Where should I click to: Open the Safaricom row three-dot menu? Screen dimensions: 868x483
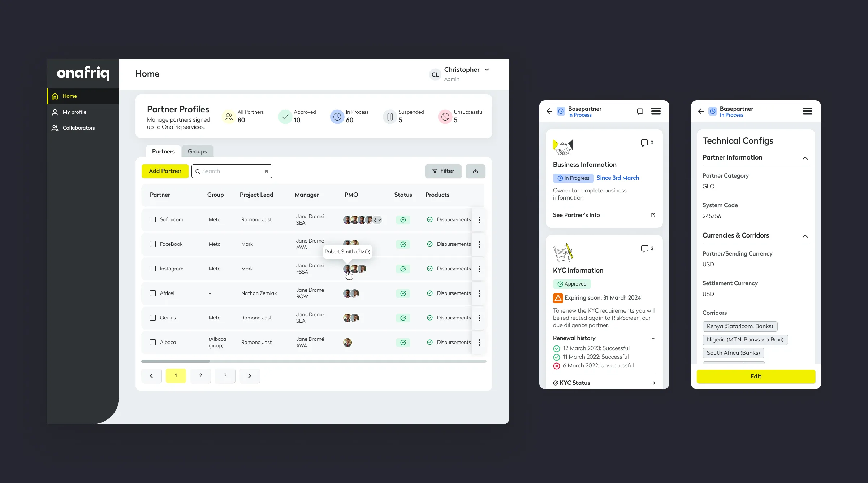coord(479,219)
